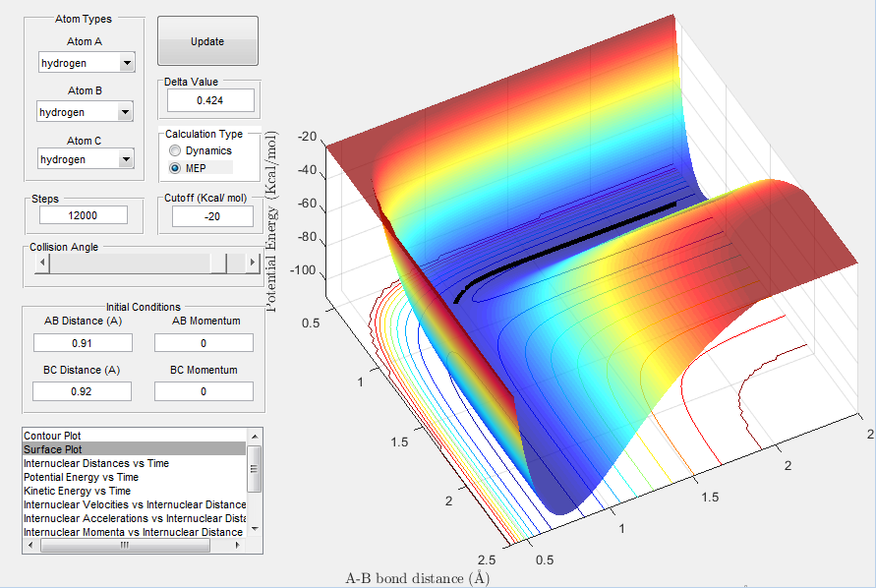The image size is (876, 588).
Task: Click the Delta Value input field
Action: [210, 100]
